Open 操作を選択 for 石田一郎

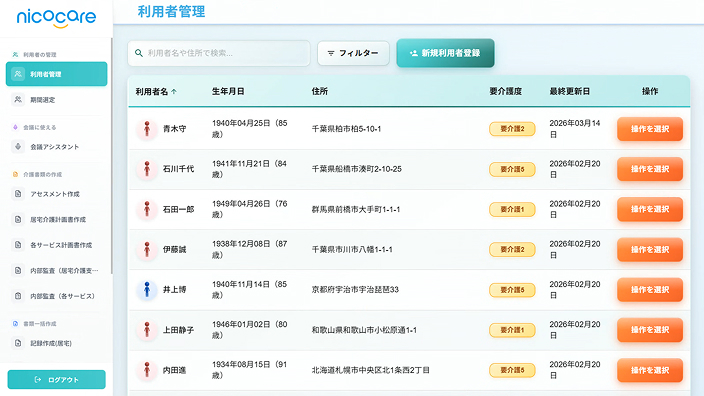point(650,209)
